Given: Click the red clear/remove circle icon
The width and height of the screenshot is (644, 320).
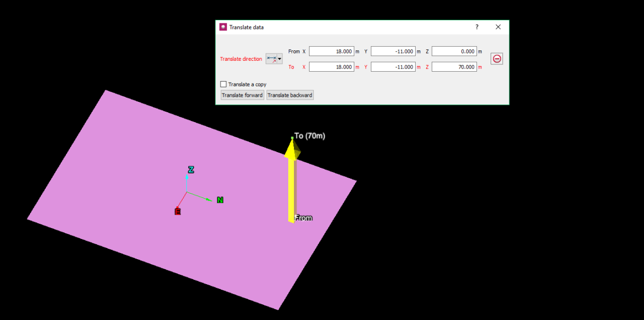Looking at the screenshot, I should (x=497, y=59).
